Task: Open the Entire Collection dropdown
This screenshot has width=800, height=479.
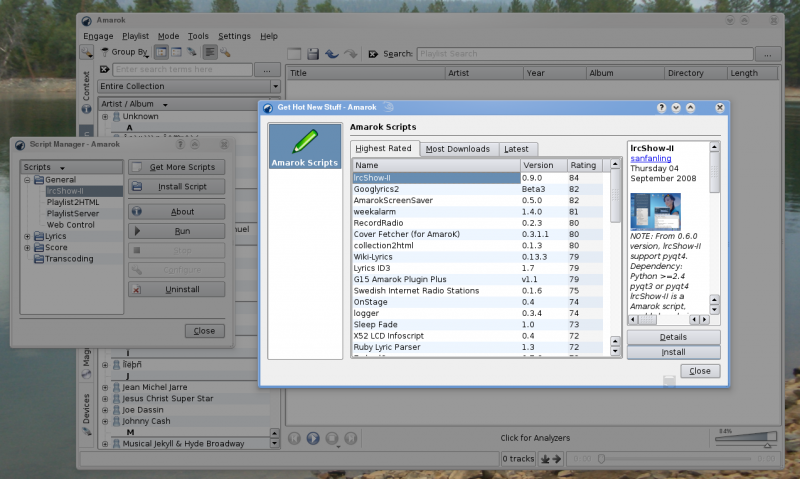Action: 189,86
